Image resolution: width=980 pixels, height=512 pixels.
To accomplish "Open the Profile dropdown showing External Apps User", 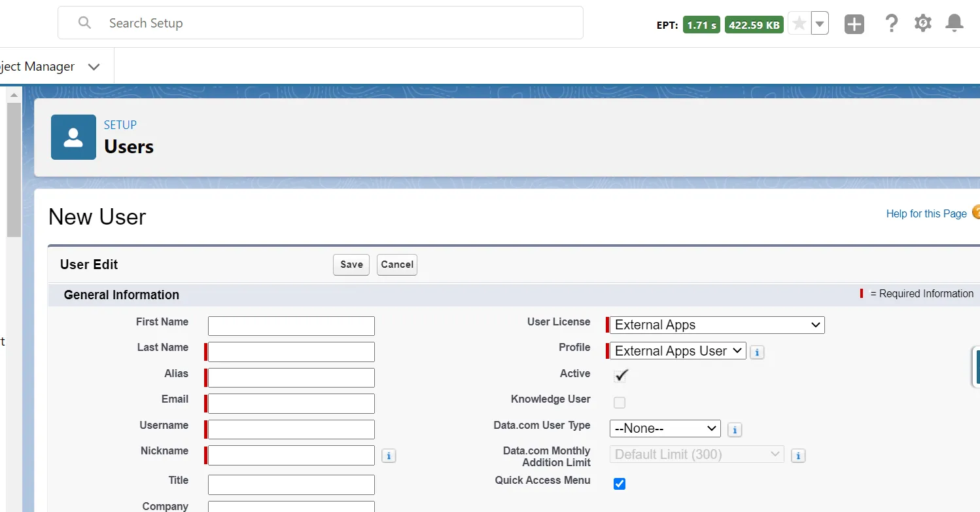I will tap(676, 350).
